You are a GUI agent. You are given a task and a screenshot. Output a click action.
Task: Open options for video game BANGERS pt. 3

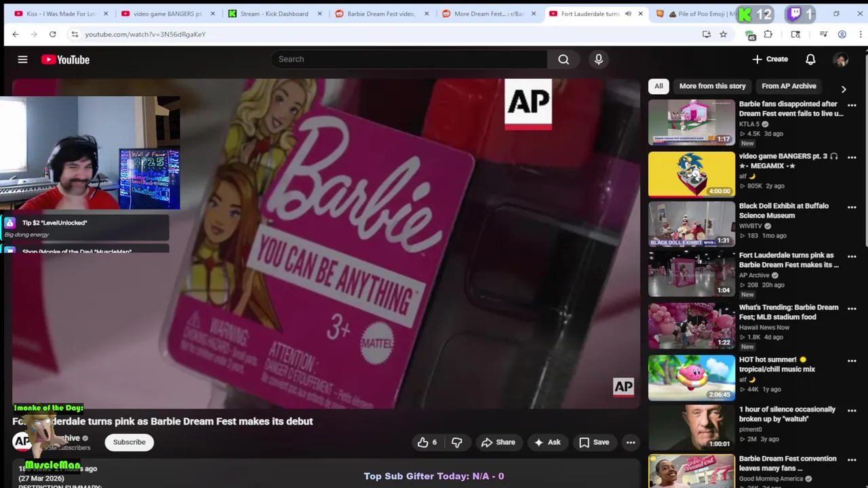(852, 157)
